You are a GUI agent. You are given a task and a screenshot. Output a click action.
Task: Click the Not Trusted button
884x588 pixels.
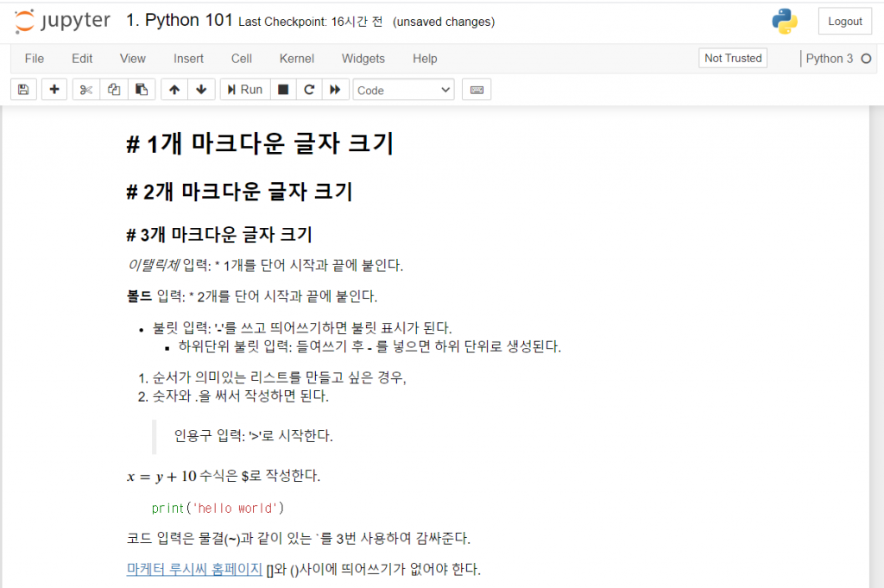pos(733,58)
